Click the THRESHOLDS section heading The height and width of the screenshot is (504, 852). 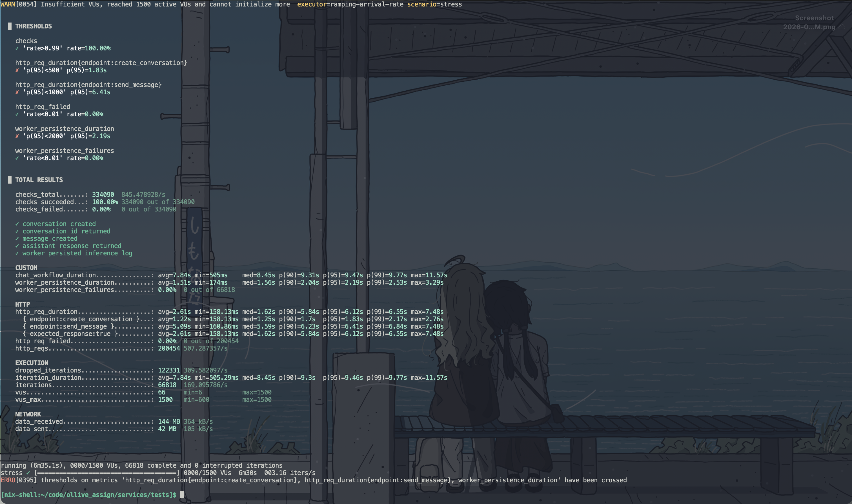coord(33,26)
